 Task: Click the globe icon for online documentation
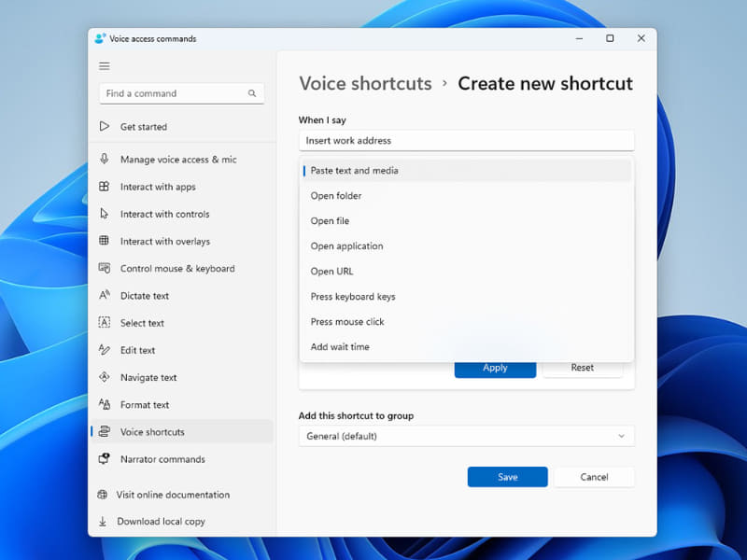point(103,495)
